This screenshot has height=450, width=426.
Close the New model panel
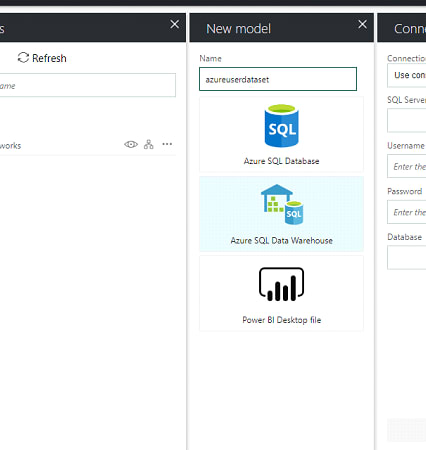point(363,24)
